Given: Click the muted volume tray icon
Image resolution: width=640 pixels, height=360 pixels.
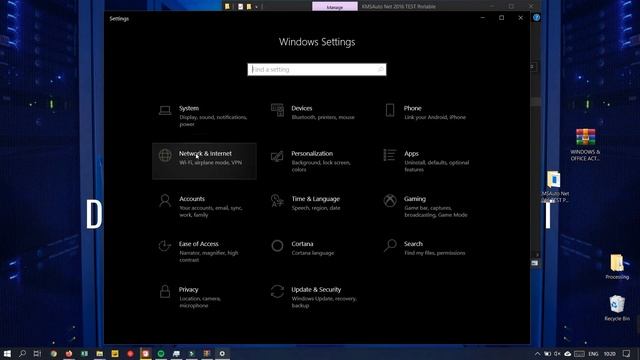Looking at the screenshot, I should point(557,354).
